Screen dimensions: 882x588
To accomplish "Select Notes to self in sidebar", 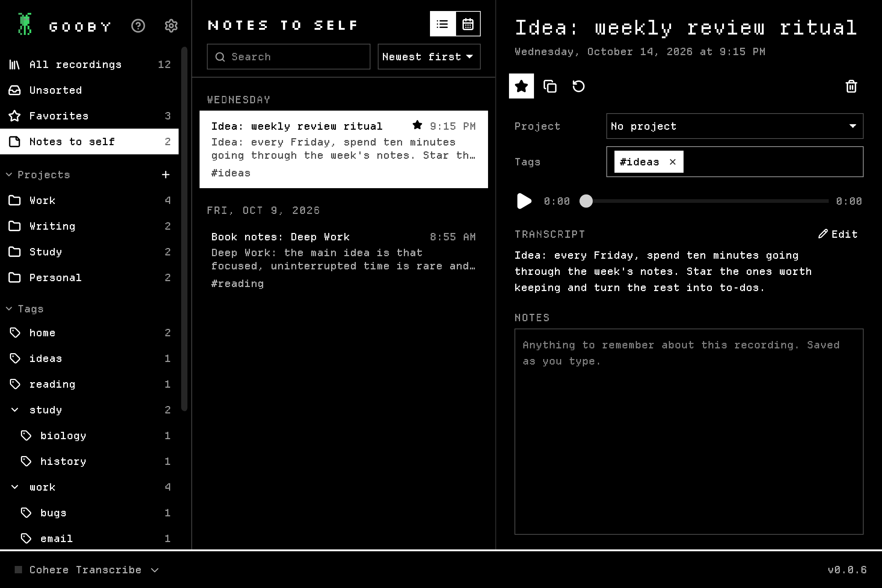I will (89, 141).
